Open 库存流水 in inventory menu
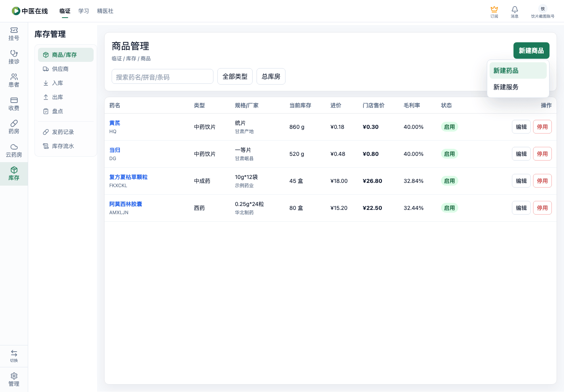 coord(66,146)
